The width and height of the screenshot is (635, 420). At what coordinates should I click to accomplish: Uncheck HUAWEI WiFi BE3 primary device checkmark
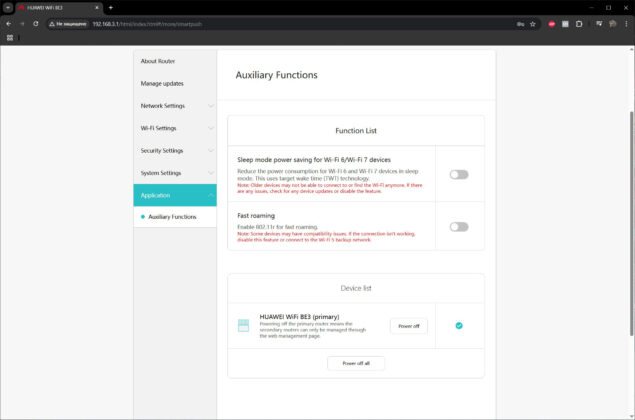[x=459, y=326]
